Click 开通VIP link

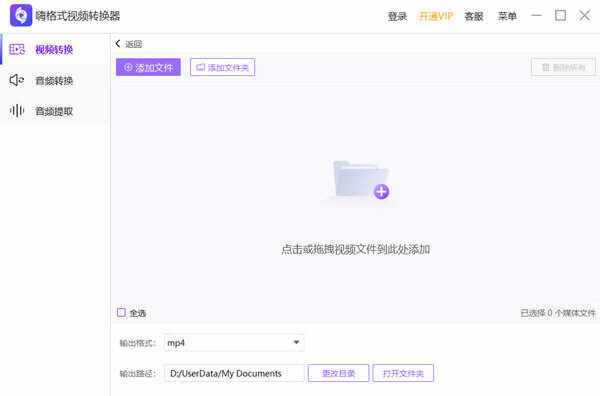(436, 16)
